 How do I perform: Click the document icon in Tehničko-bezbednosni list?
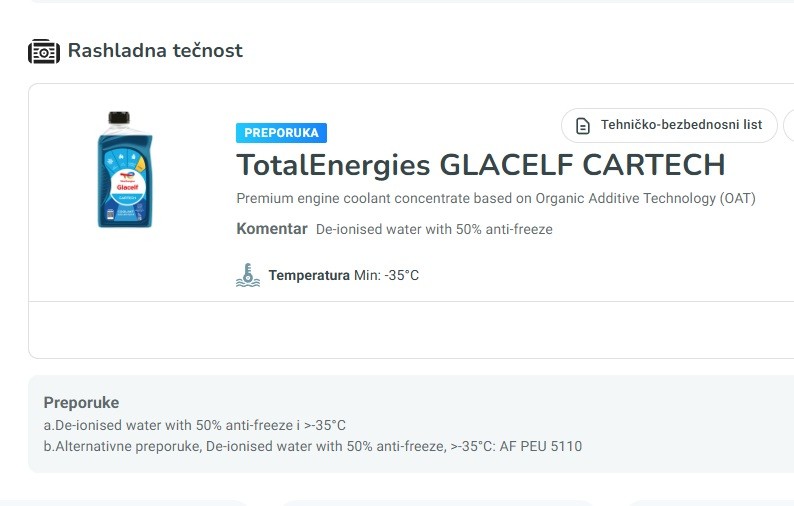point(583,126)
